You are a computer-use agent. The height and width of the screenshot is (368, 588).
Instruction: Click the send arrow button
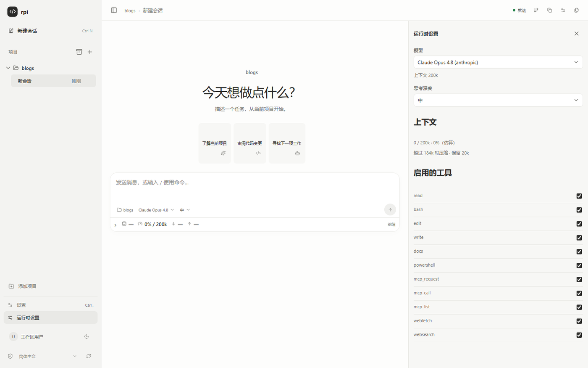(x=390, y=209)
